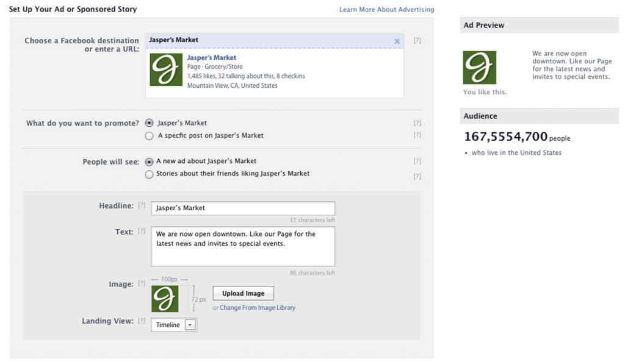Click the ad preview body text

point(572,65)
